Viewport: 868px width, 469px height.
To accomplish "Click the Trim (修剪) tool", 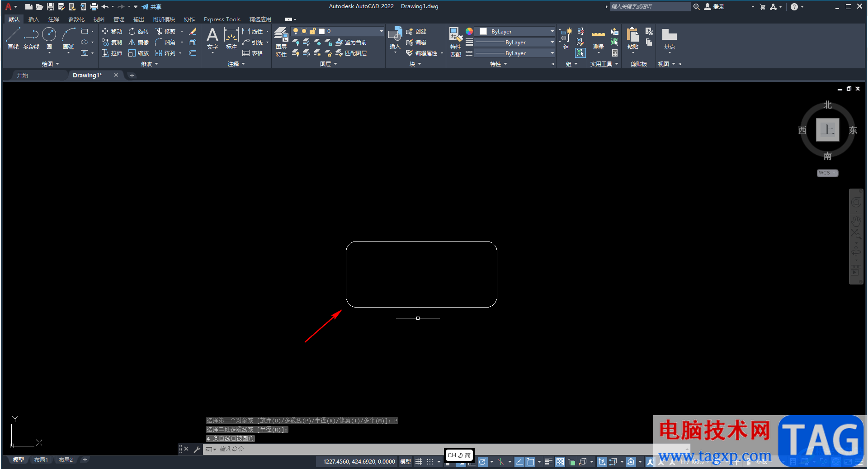I will tap(165, 31).
